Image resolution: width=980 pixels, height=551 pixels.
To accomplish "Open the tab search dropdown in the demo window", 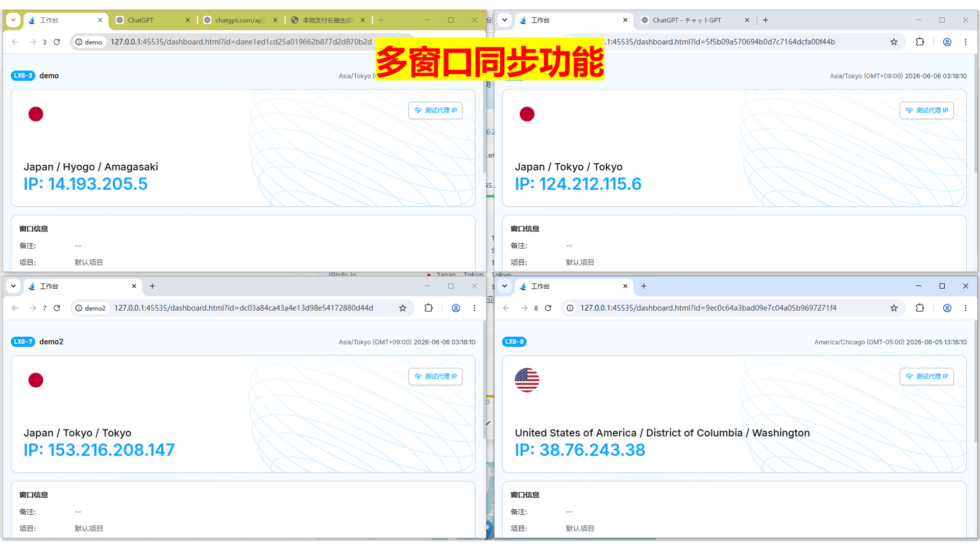I will (13, 20).
